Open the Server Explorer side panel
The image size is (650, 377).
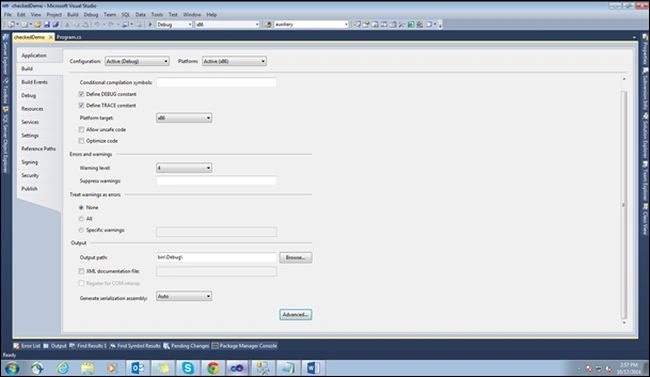tap(5, 55)
